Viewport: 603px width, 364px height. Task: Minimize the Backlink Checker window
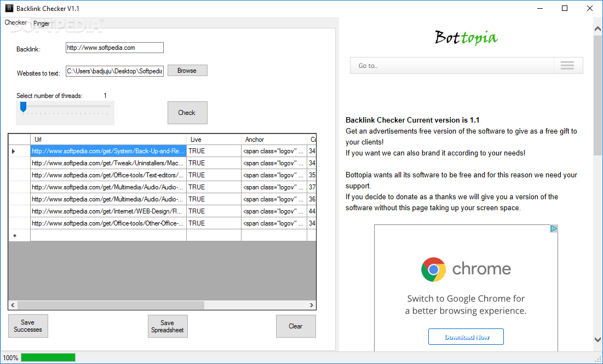(540, 8)
